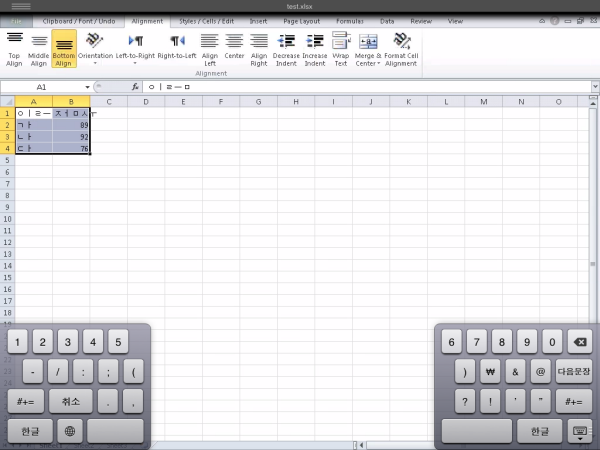The width and height of the screenshot is (600, 450).
Task: Open the Data ribbon tab
Action: pos(387,21)
